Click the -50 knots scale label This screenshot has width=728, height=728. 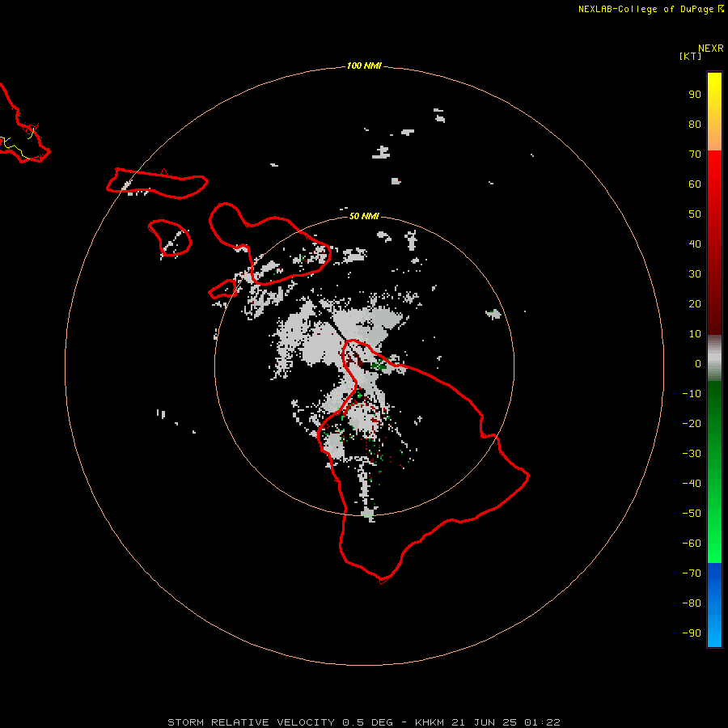692,514
